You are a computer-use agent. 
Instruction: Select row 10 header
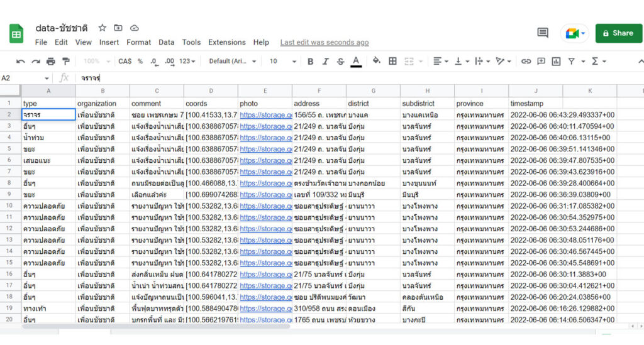(10, 205)
